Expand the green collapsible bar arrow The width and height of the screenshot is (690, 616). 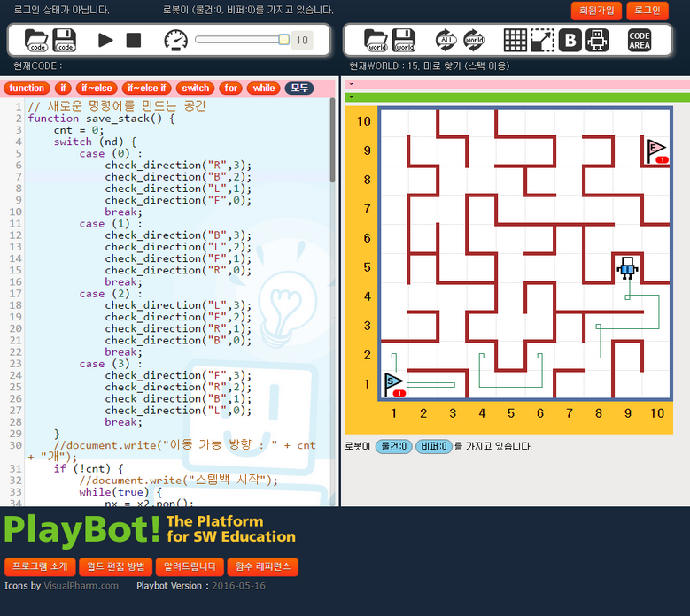coord(351,96)
